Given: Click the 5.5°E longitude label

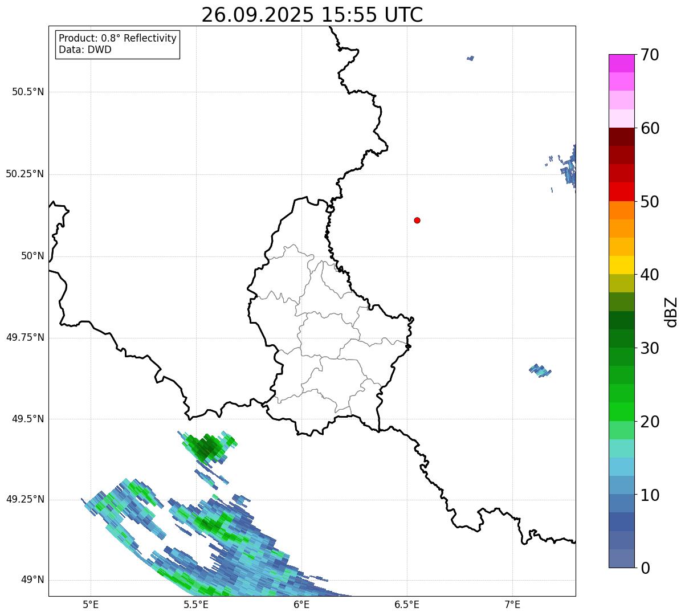Looking at the screenshot, I should click(196, 604).
